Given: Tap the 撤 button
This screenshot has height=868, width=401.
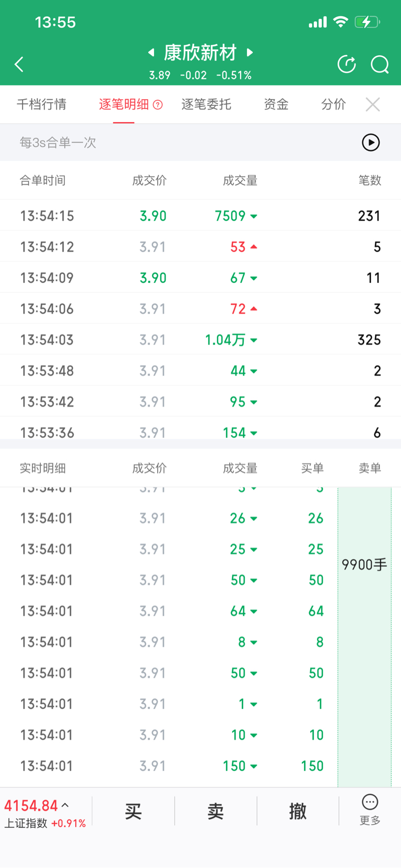Looking at the screenshot, I should [298, 811].
